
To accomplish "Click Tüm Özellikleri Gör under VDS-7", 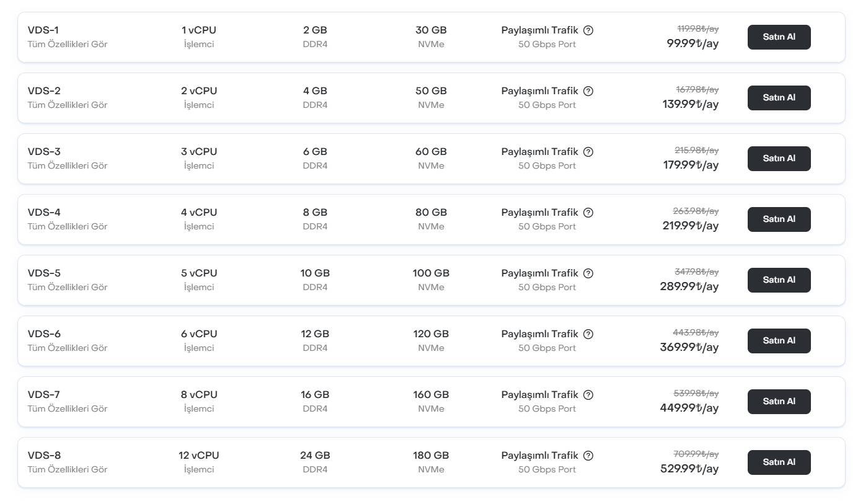I will [68, 409].
